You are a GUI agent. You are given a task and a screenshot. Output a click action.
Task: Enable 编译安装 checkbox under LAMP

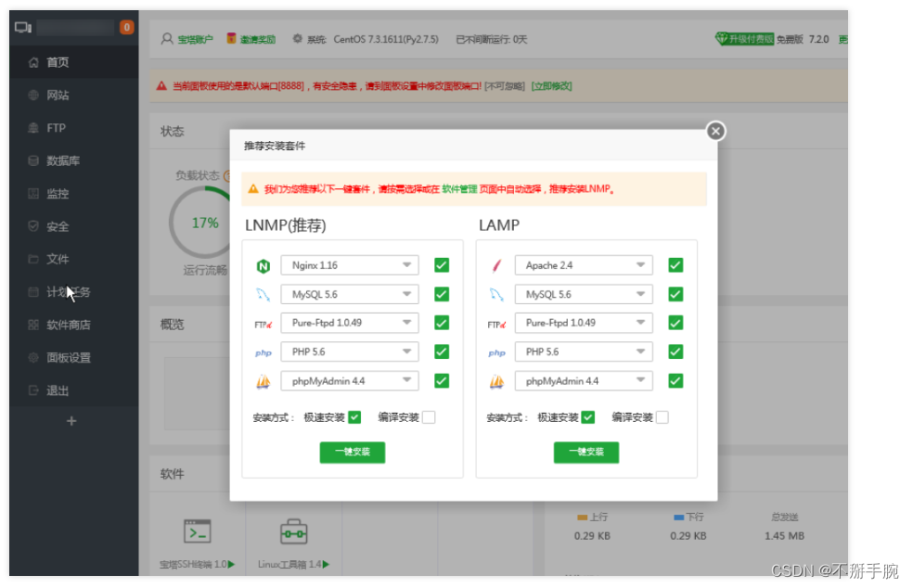tap(662, 417)
